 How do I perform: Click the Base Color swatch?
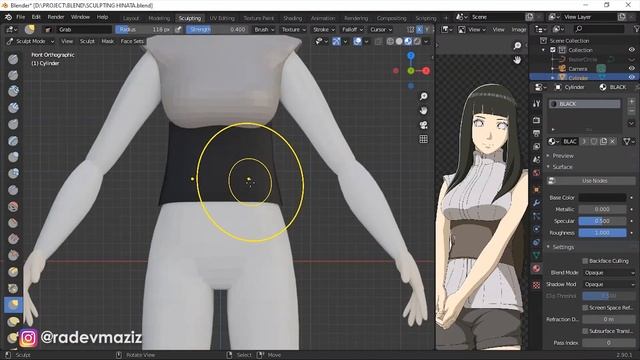[602, 198]
